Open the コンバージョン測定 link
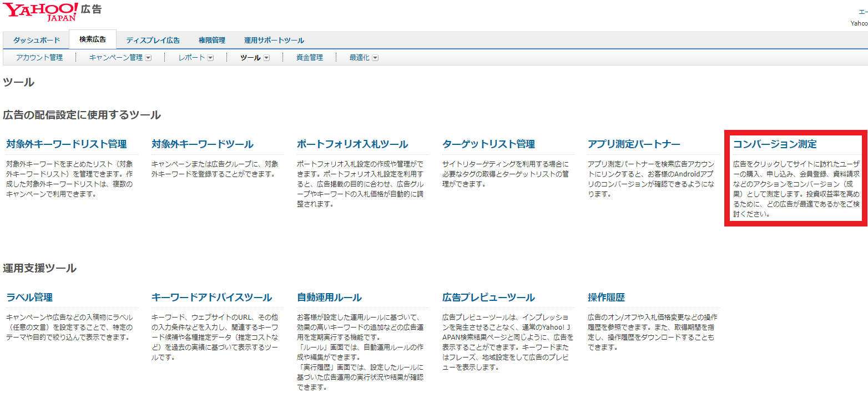 (775, 144)
